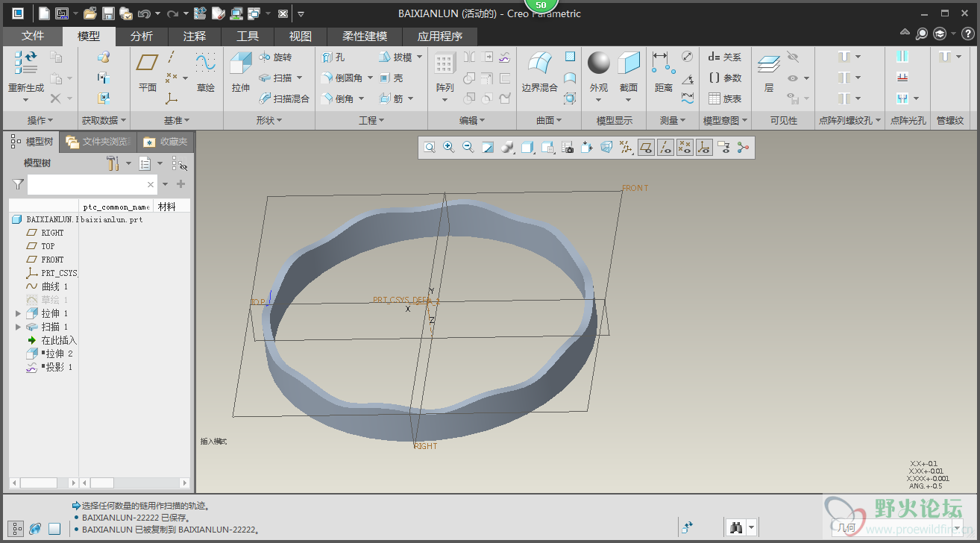Toggle annotation display in graphics toolbar
This screenshot has height=543, width=980.
coord(723,148)
